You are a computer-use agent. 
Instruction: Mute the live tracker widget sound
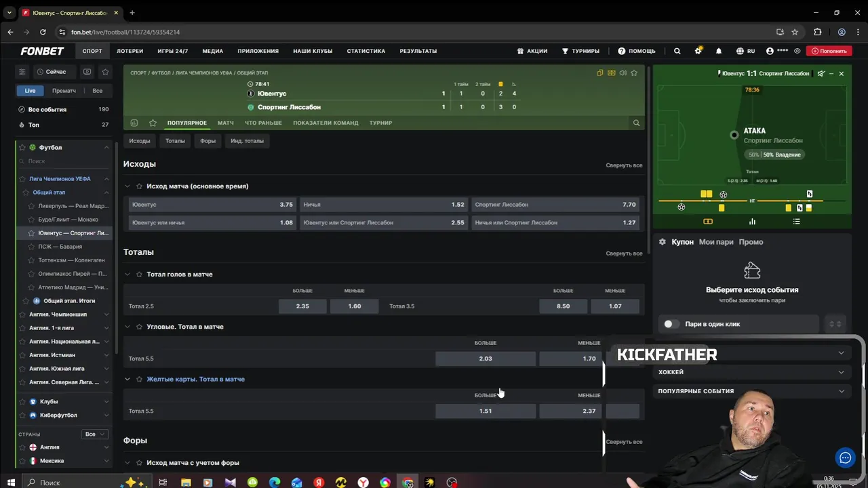821,73
